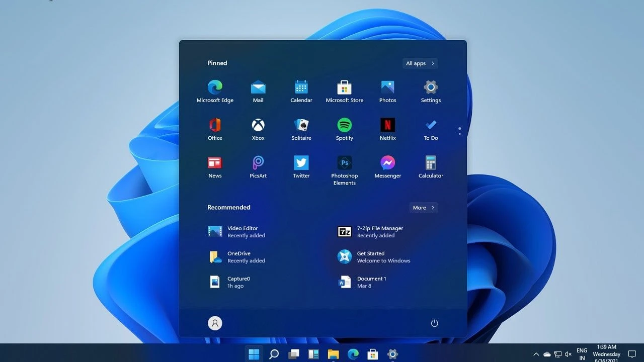Start Spotify from the Start menu
The image size is (644, 362).
click(x=344, y=125)
